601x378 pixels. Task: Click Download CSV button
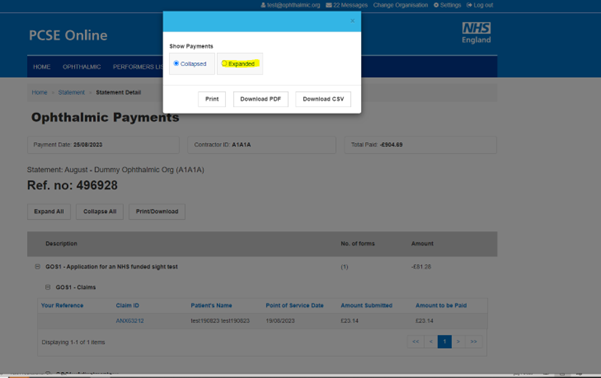click(323, 99)
